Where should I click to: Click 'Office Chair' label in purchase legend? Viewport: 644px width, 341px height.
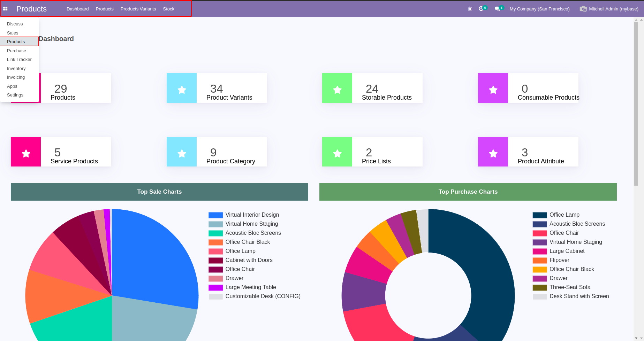click(x=564, y=233)
